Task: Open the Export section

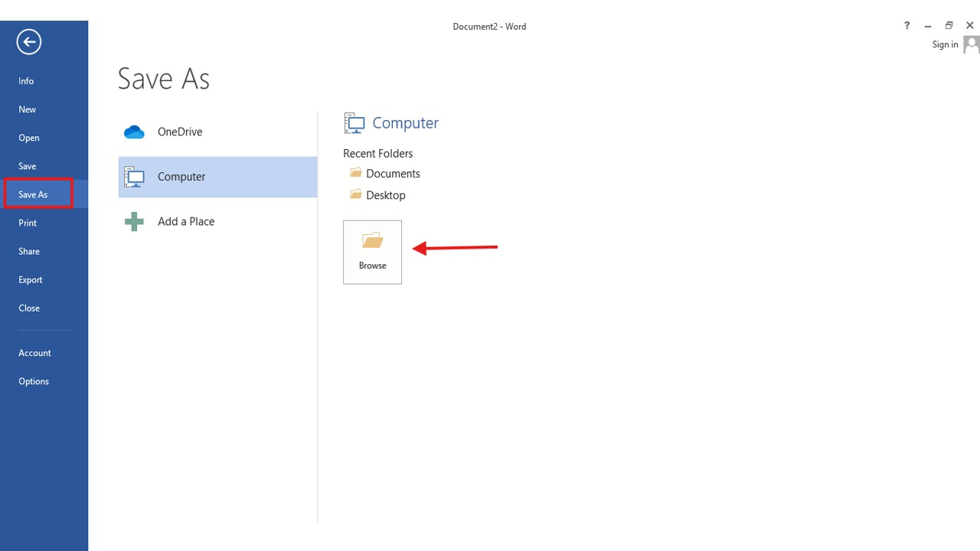Action: coord(31,279)
